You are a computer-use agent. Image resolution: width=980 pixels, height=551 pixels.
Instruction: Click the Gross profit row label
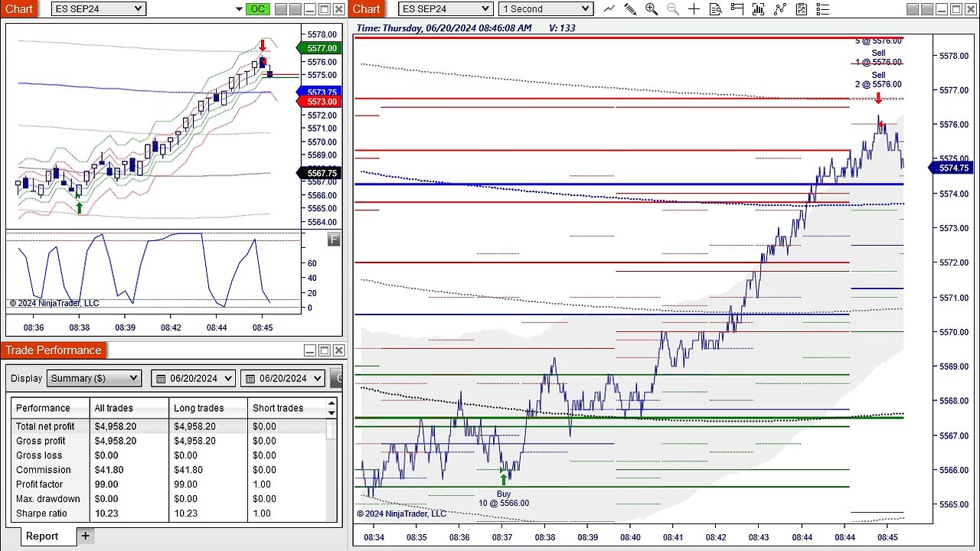point(41,441)
